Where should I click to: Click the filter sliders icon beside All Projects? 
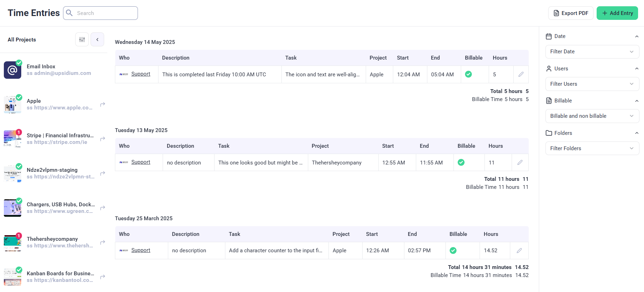(82, 39)
